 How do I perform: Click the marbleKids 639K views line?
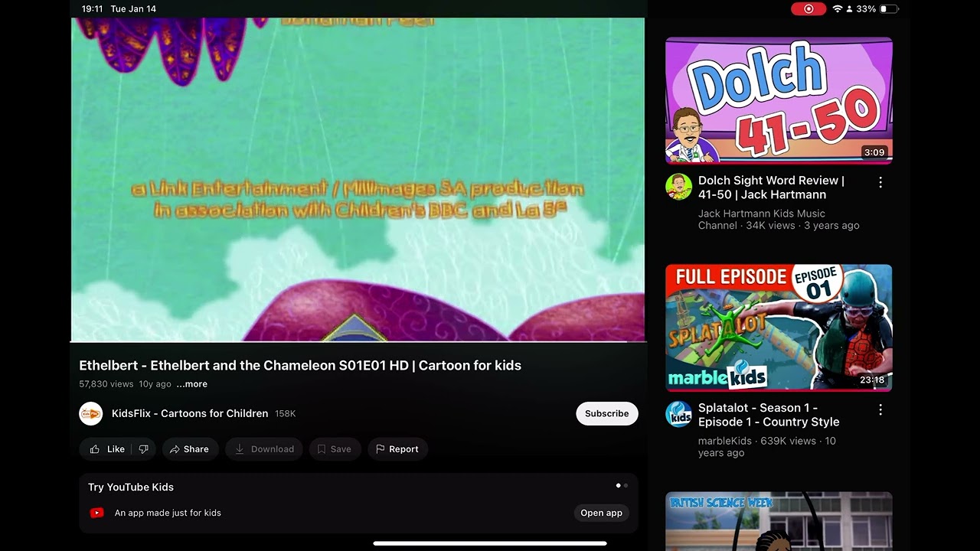[767, 447]
